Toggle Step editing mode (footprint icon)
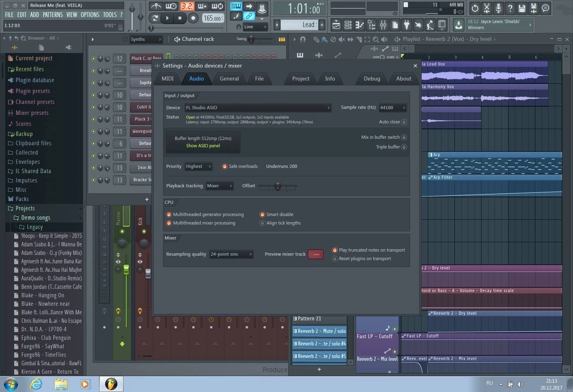 pos(236,16)
